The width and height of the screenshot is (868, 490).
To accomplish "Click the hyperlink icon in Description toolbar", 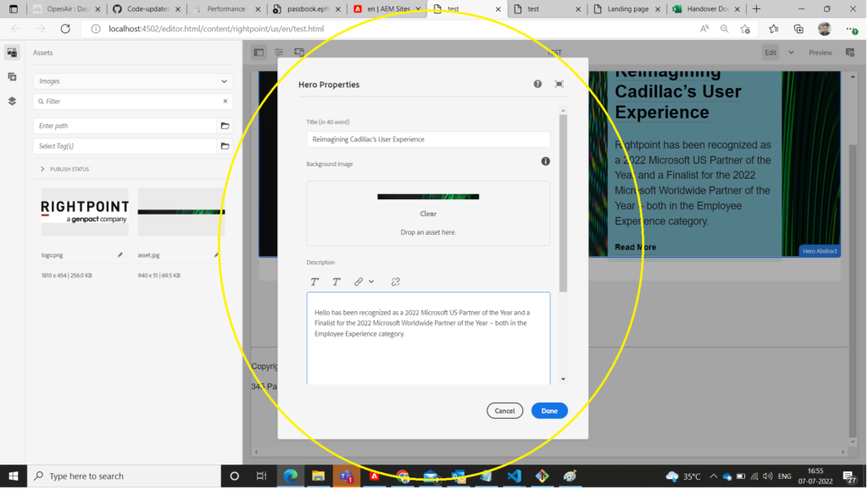I will (359, 281).
